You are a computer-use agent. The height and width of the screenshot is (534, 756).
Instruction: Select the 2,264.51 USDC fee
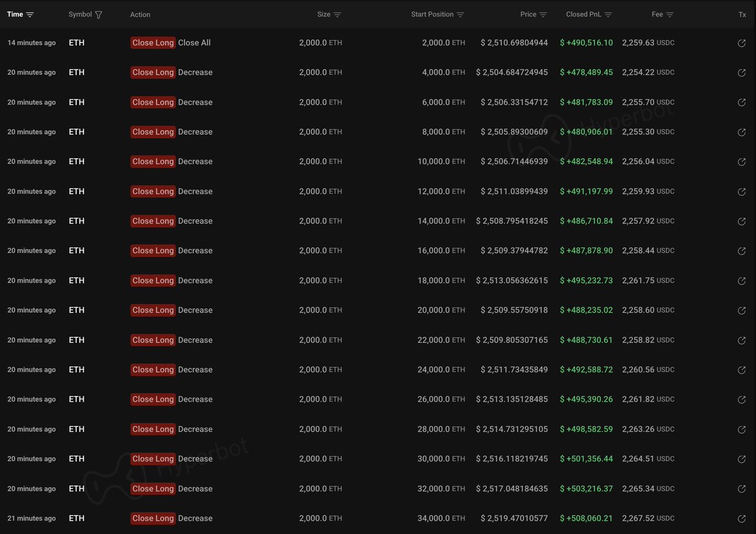pos(648,459)
